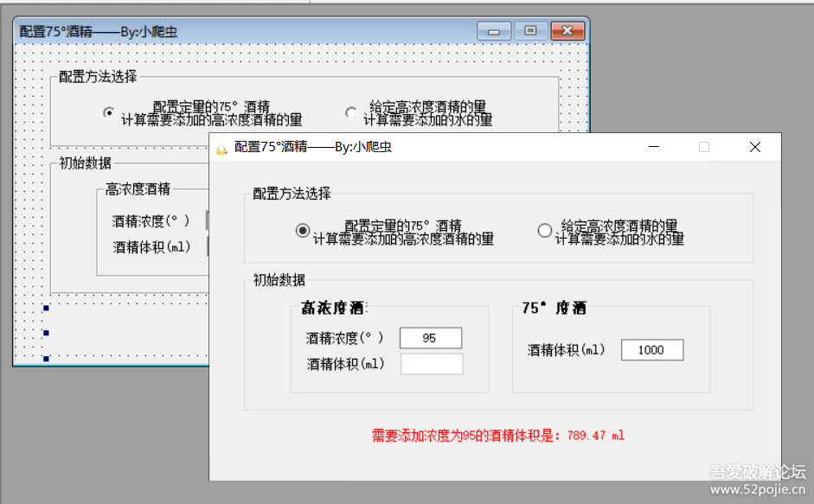Click the front window title 配置75°酒精——By:小爬虫

[x=313, y=147]
